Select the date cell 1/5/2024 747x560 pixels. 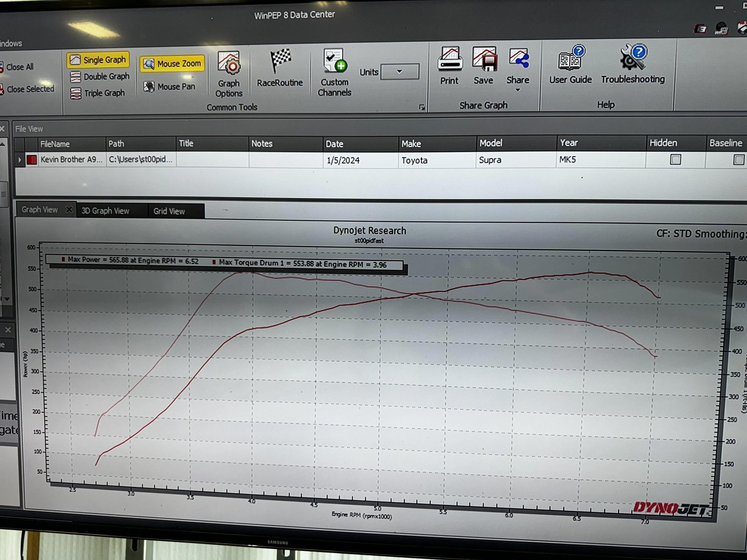pyautogui.click(x=360, y=160)
